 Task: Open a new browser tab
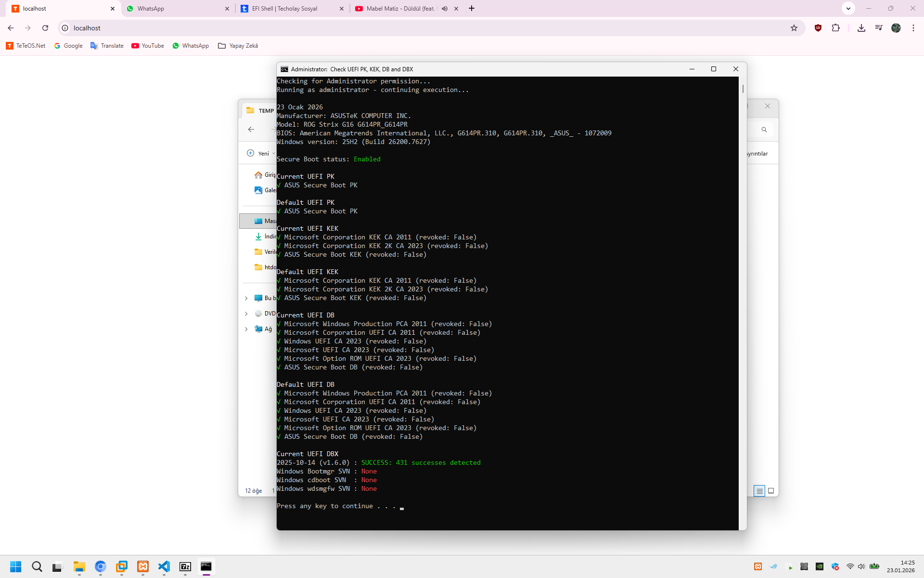point(472,9)
